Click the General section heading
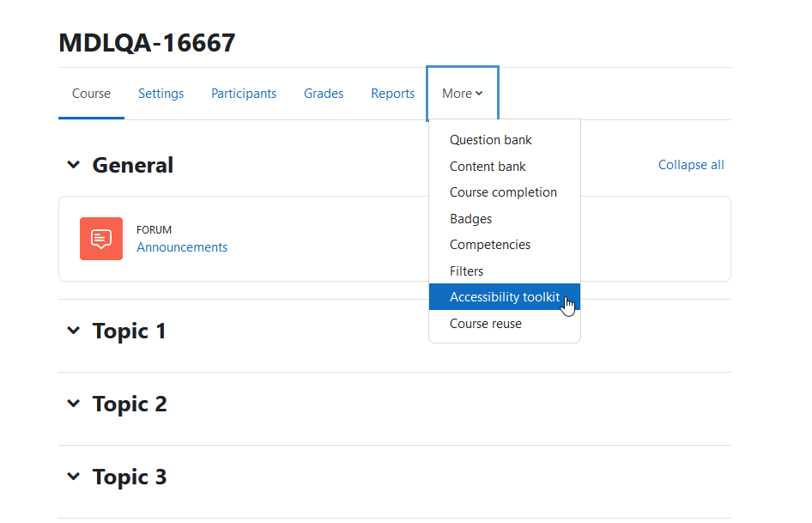The height and width of the screenshot is (523, 812). 132,166
